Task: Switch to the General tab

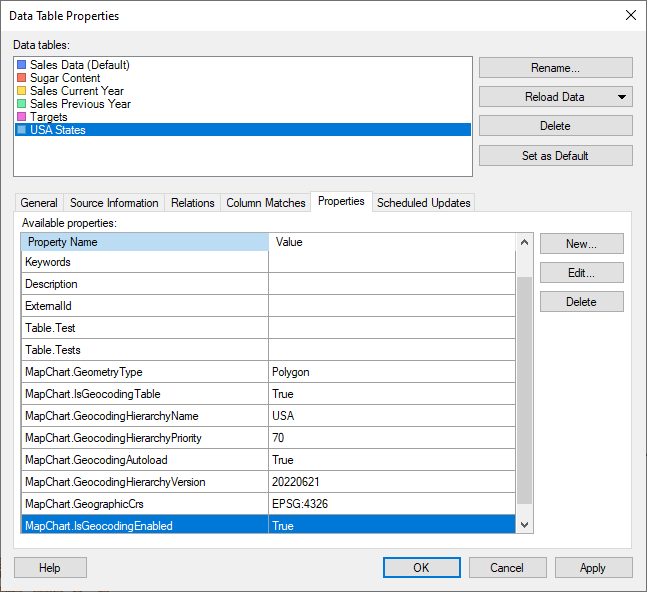Action: (39, 203)
